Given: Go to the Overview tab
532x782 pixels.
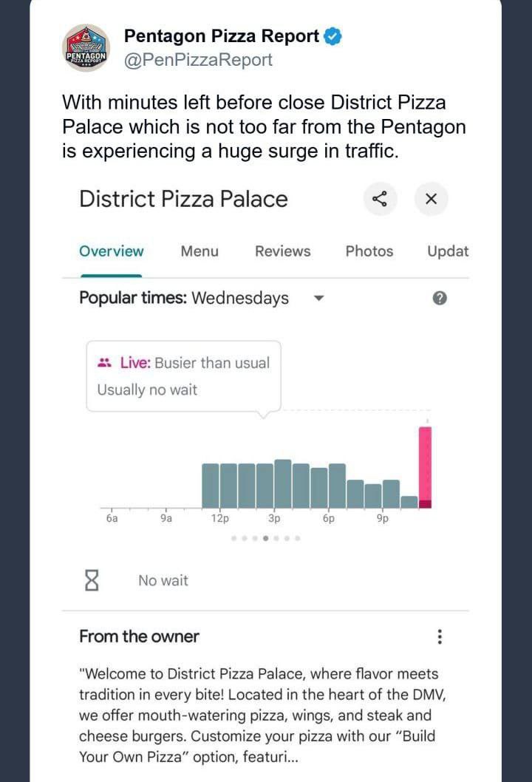Looking at the screenshot, I should click(x=112, y=251).
